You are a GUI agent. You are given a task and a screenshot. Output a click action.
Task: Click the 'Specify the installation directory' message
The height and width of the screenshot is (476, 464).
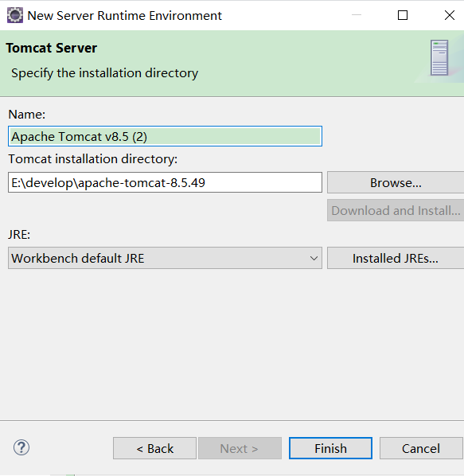[105, 73]
